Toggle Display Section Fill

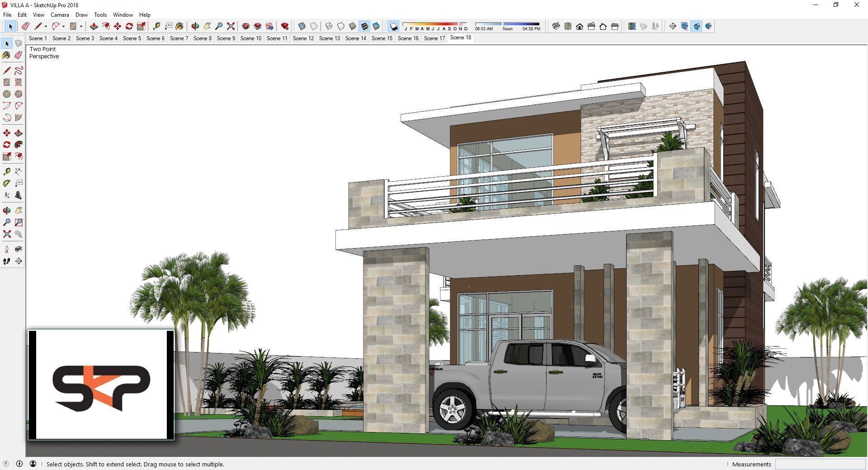coord(708,26)
